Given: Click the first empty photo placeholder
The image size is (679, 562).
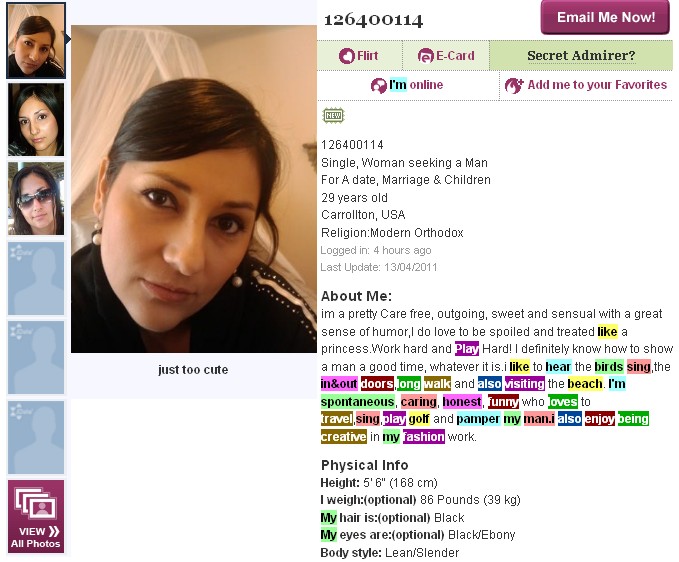Looking at the screenshot, I should 36,278.
